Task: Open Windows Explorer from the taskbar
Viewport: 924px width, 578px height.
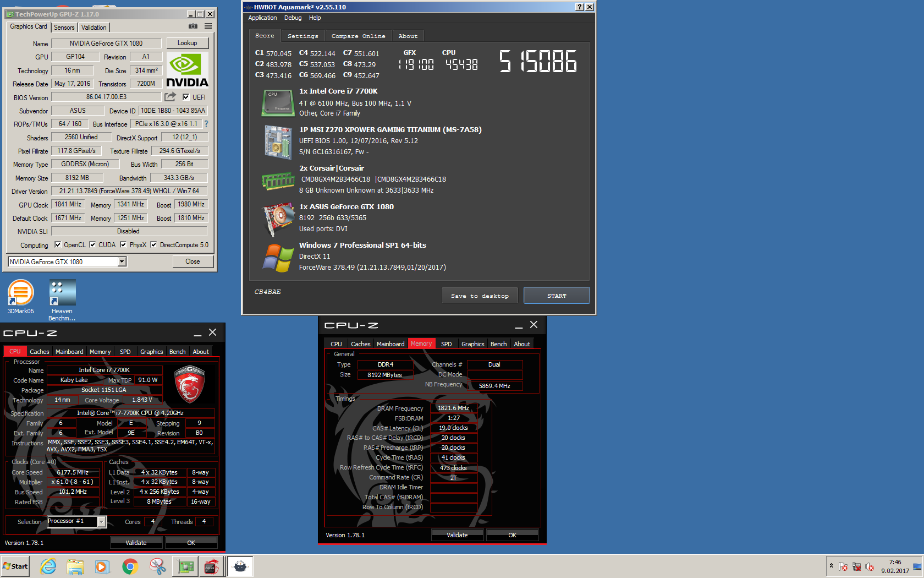Action: tap(75, 566)
